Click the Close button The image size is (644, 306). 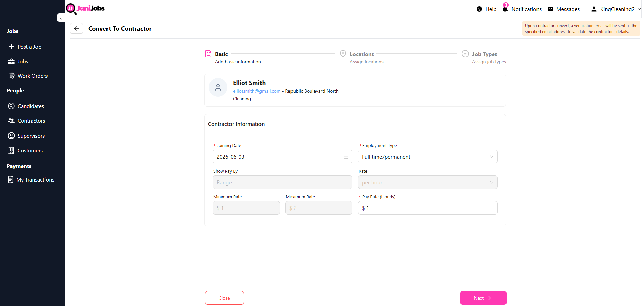[x=224, y=298]
